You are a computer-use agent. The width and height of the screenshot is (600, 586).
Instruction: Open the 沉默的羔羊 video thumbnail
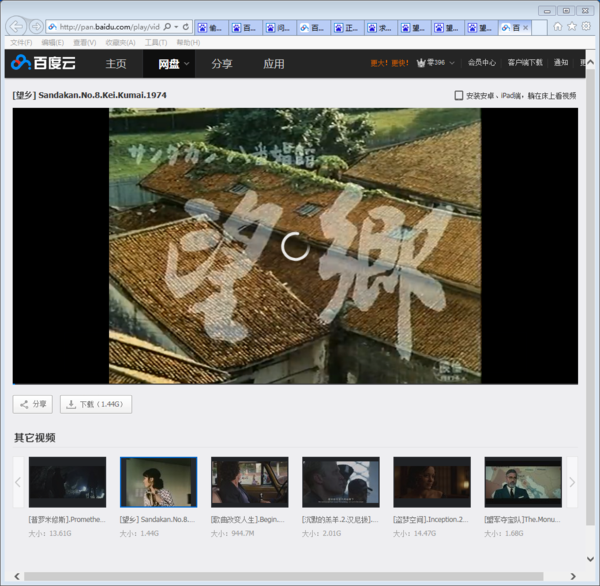coord(341,482)
